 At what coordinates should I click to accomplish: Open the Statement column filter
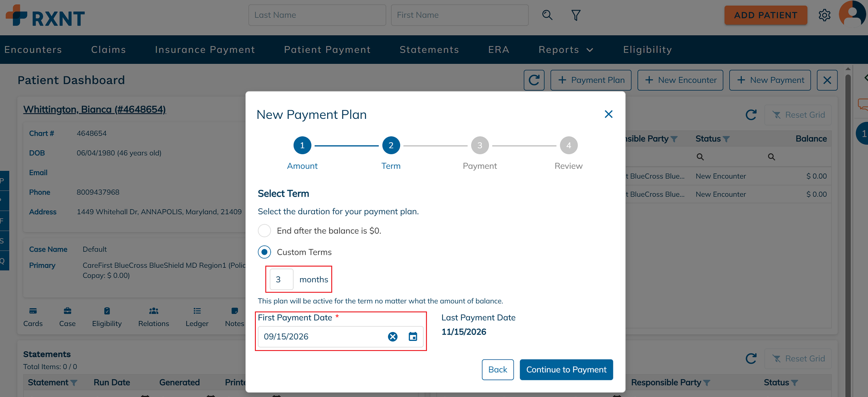click(74, 383)
